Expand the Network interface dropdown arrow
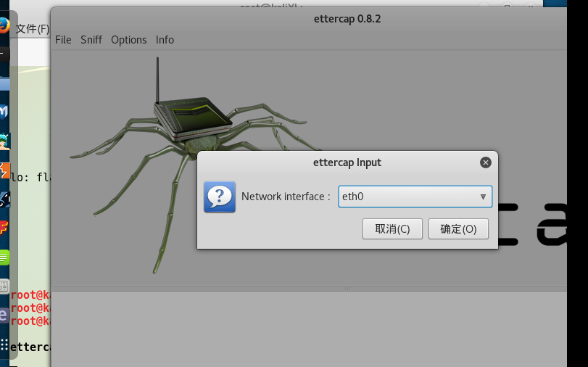The height and width of the screenshot is (367, 588). [483, 197]
